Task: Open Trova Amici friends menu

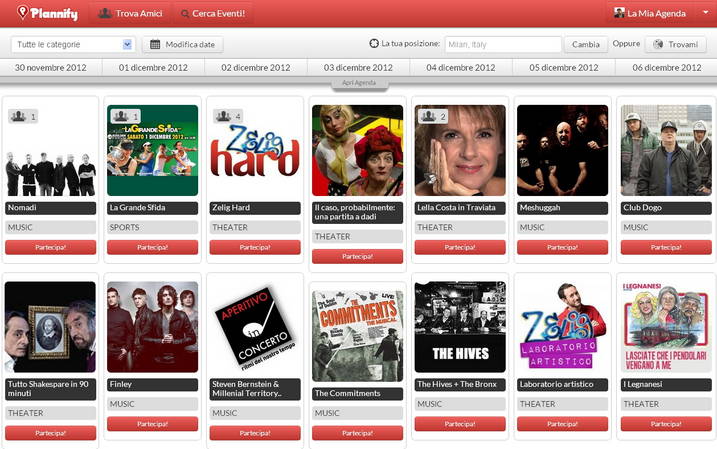Action: click(x=130, y=13)
